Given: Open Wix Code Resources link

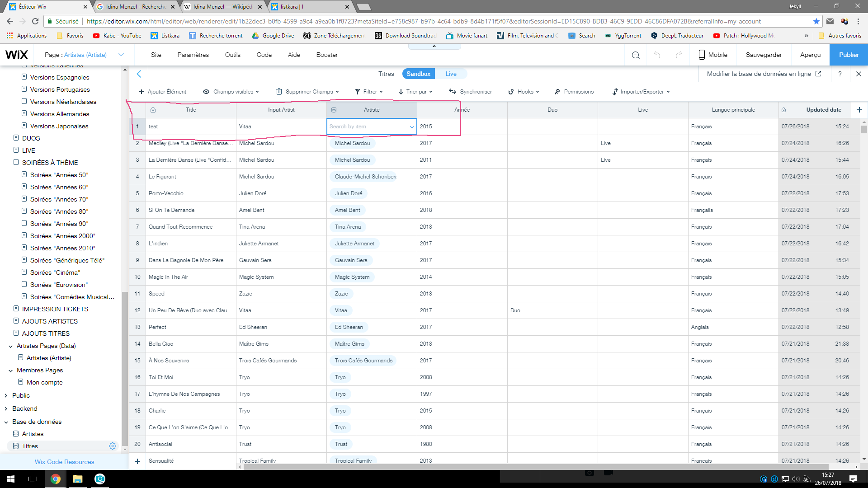Looking at the screenshot, I should coord(64,462).
